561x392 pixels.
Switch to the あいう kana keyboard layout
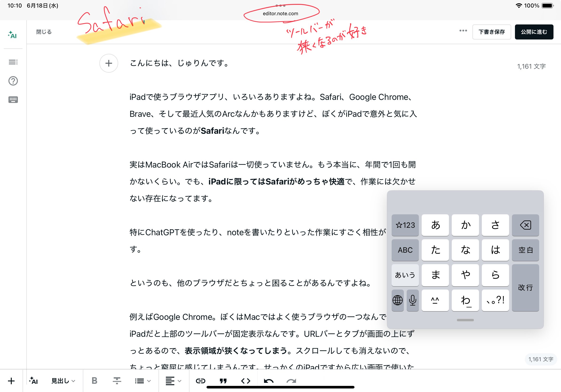[x=405, y=275]
